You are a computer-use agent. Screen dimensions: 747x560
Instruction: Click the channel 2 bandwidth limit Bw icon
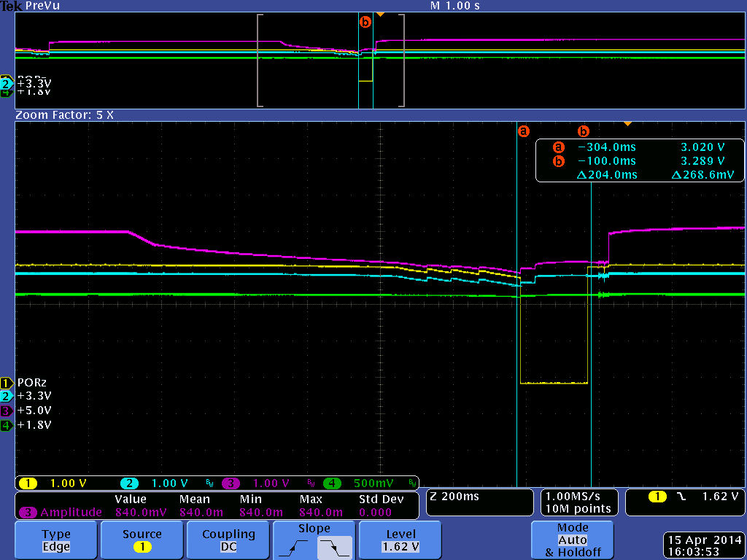[209, 484]
